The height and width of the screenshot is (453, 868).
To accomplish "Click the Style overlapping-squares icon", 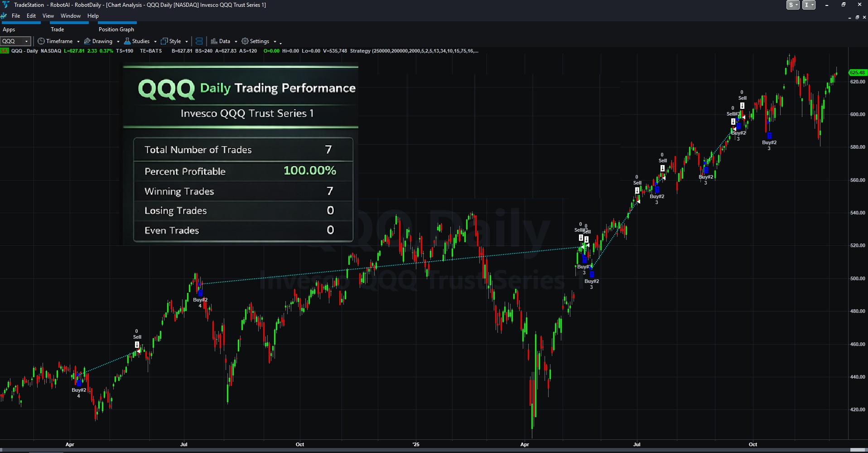I will point(164,41).
